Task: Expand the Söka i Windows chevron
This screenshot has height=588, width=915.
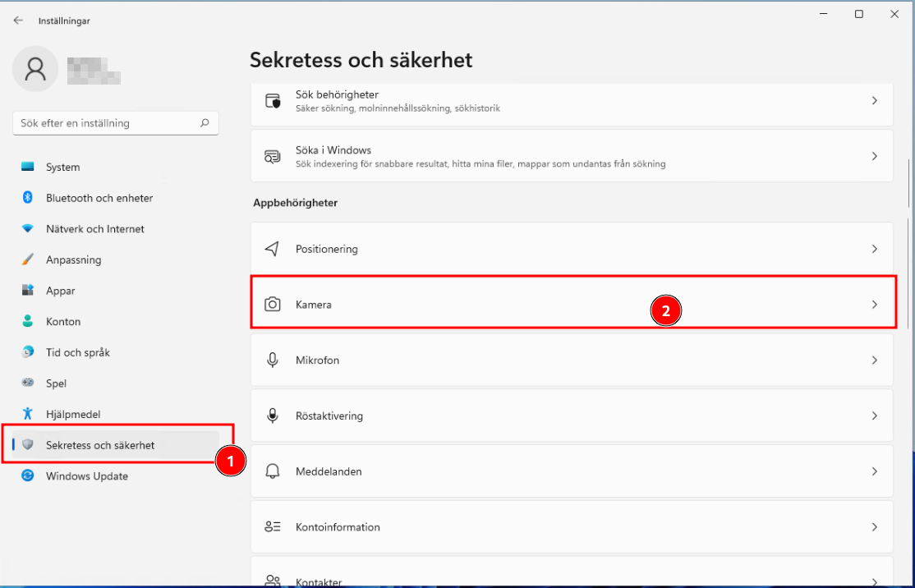Action: click(x=874, y=156)
